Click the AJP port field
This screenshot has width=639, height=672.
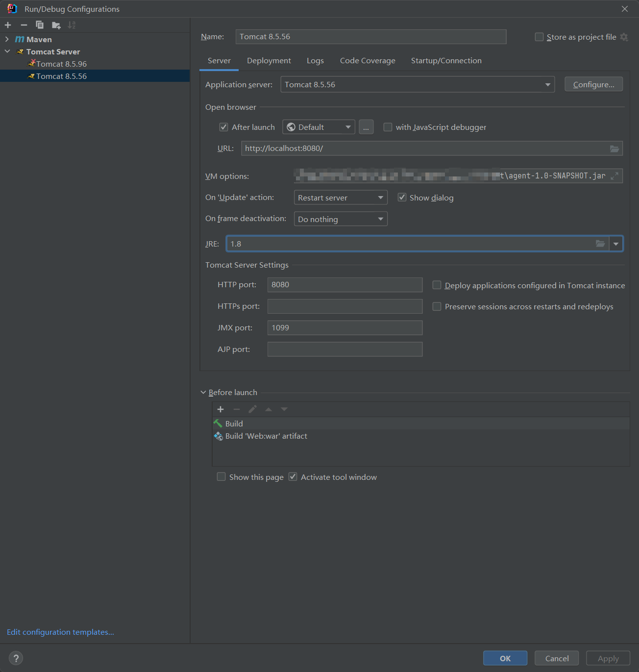coord(345,349)
